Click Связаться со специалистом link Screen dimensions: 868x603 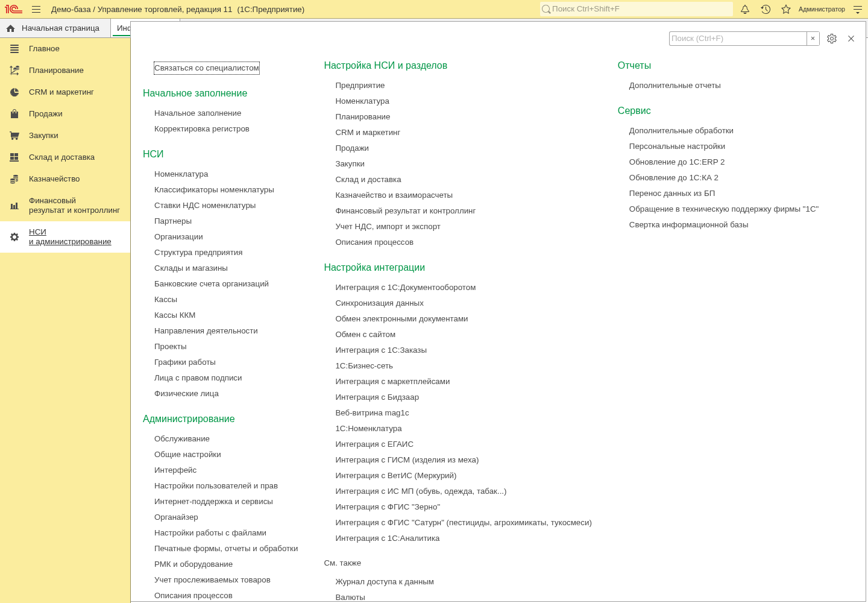point(207,68)
